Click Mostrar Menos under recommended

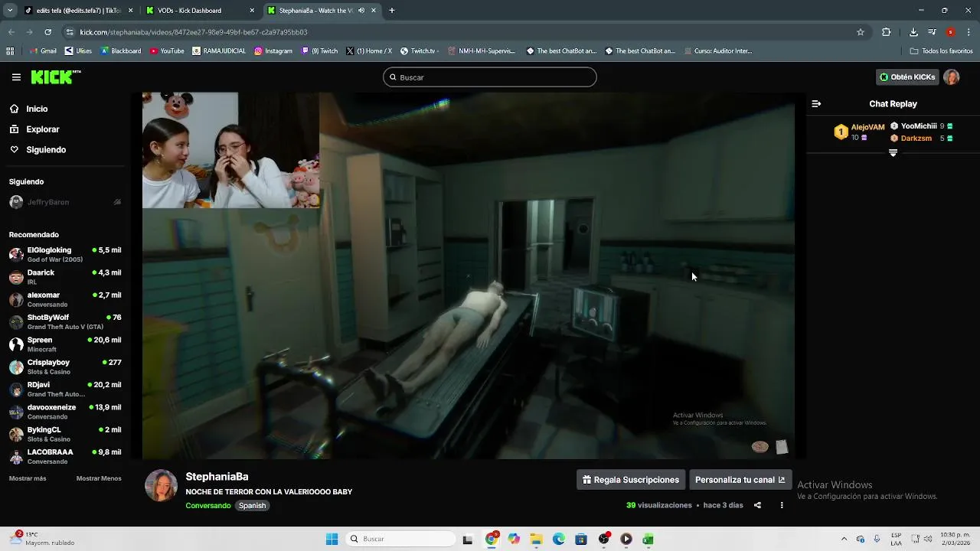click(99, 478)
